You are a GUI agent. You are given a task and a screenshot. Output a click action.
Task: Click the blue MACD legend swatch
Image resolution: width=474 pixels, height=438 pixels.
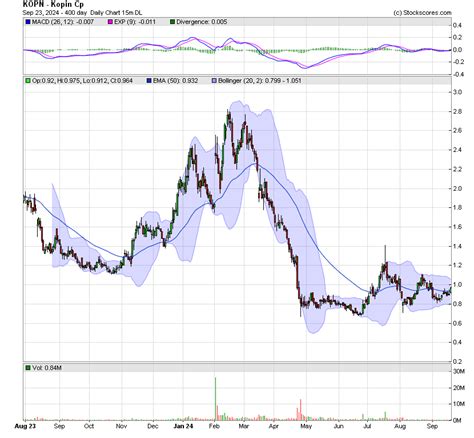(28, 22)
